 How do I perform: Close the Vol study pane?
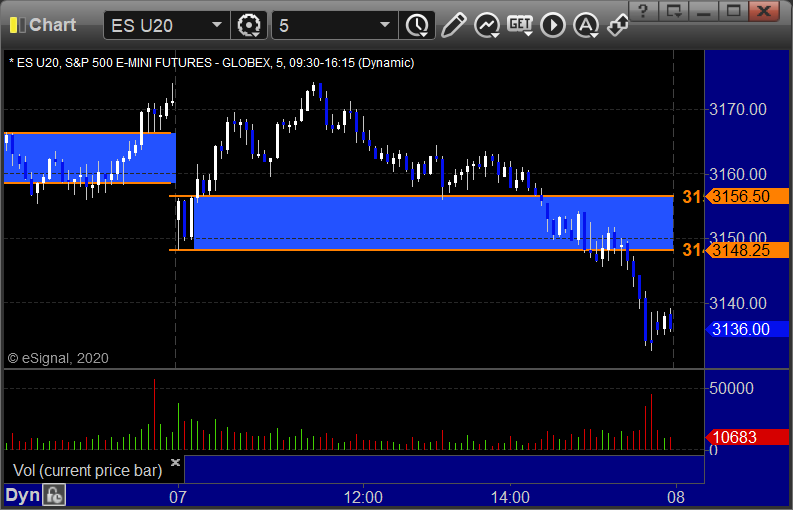tap(175, 462)
